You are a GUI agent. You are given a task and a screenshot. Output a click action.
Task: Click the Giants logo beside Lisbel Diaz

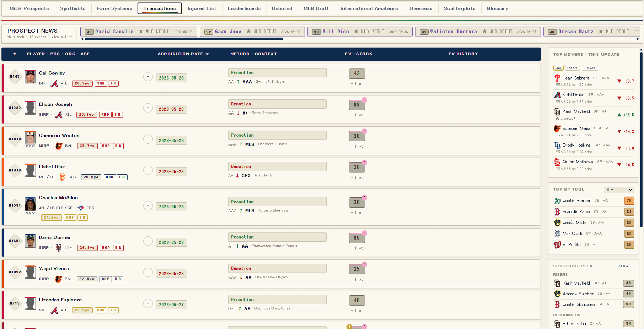(x=63, y=177)
